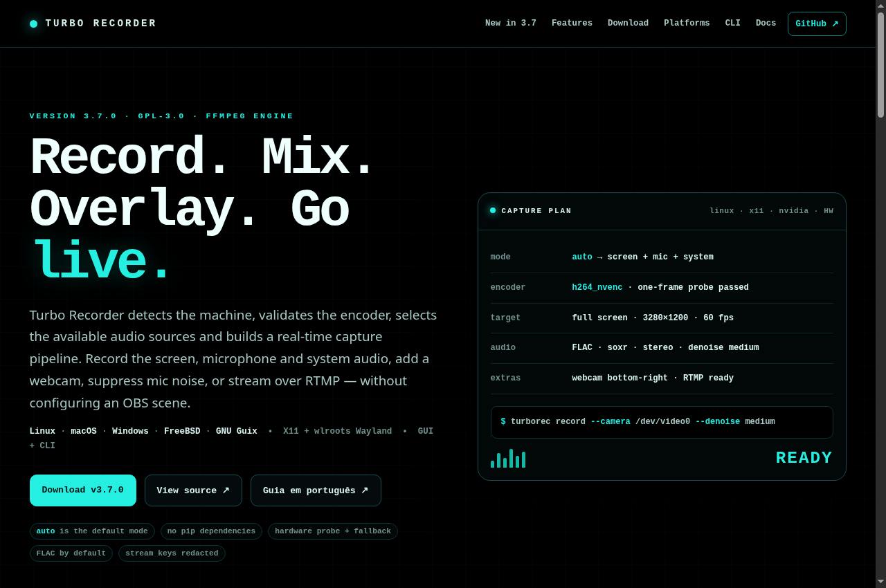Screen dimensions: 886x588
Task: Click the 'auto' mode value
Action: pyautogui.click(x=582, y=257)
